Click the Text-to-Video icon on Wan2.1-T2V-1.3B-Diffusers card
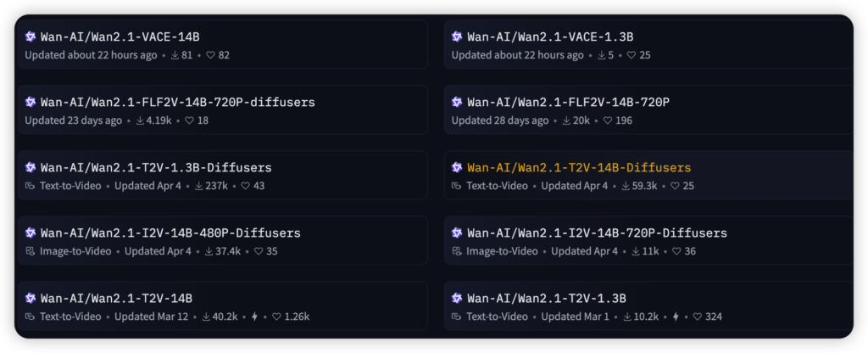 (x=31, y=186)
